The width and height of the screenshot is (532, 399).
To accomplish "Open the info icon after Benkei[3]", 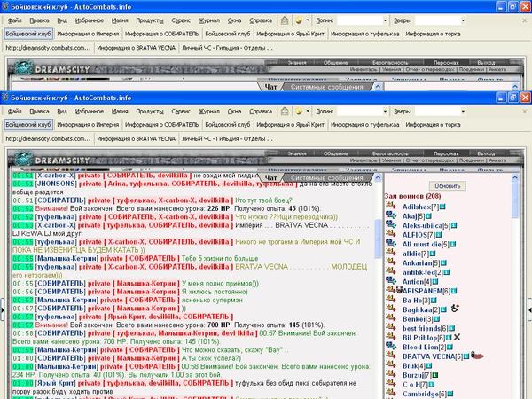I will pos(436,319).
